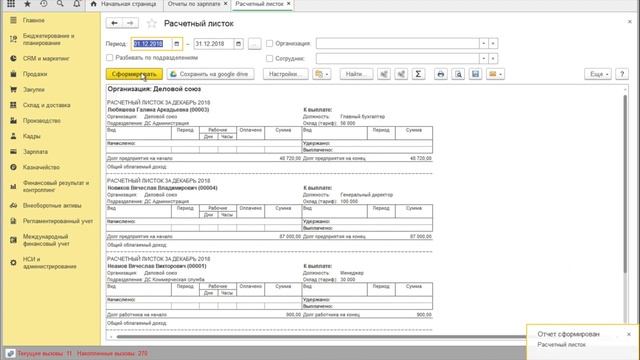Switch to Начальная страница tab
This screenshot has width=640, height=360.
click(124, 4)
